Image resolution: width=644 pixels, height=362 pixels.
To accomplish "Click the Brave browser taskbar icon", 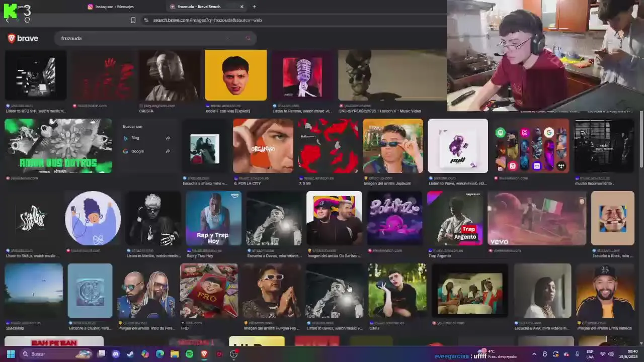I will click(x=204, y=354).
